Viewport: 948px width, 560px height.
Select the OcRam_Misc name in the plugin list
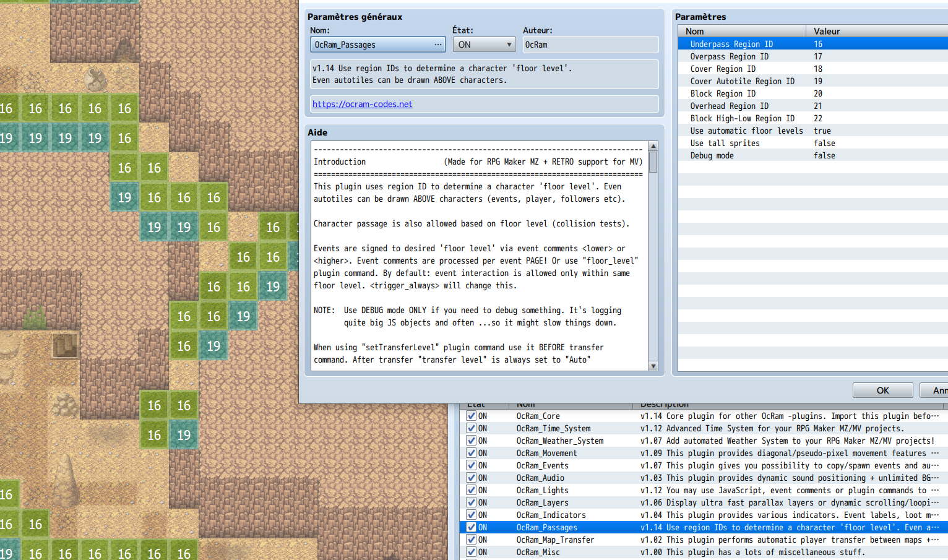point(538,552)
